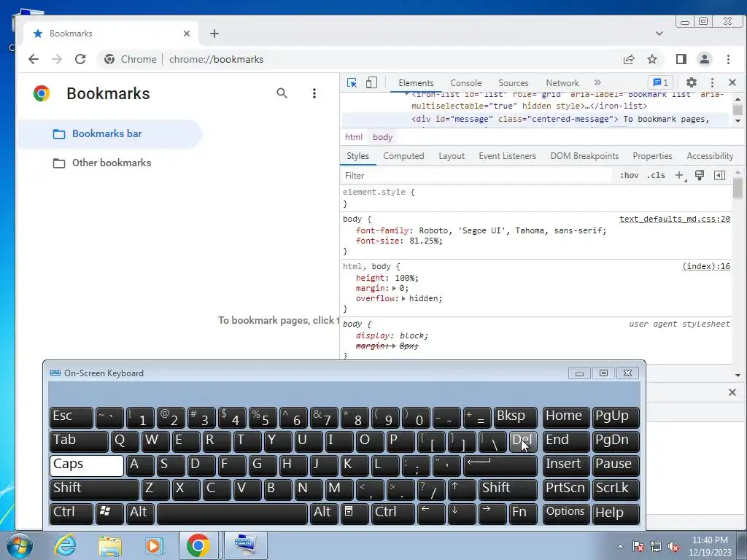Screen dimensions: 747x560
Task: Open the Accessibility tab in DevTools
Action: (709, 156)
